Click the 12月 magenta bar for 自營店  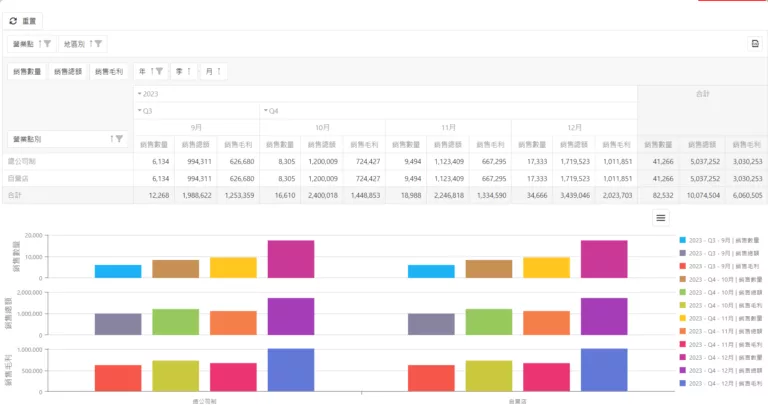tap(603, 258)
